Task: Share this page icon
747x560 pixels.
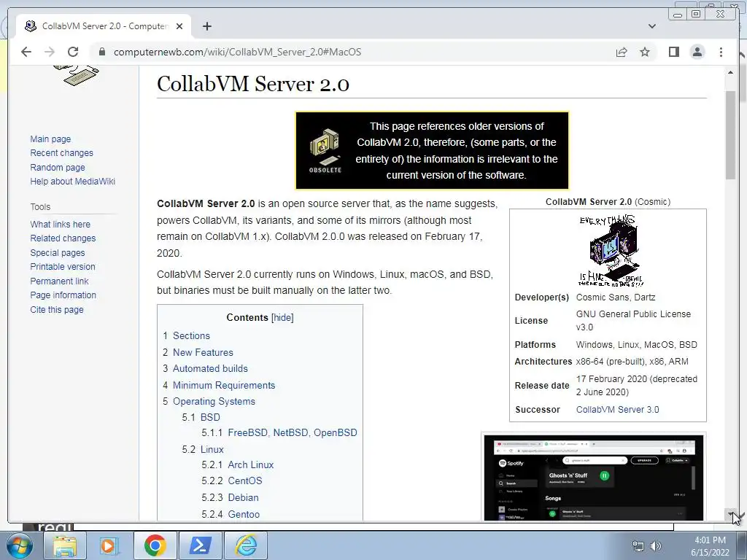Action: [622, 52]
